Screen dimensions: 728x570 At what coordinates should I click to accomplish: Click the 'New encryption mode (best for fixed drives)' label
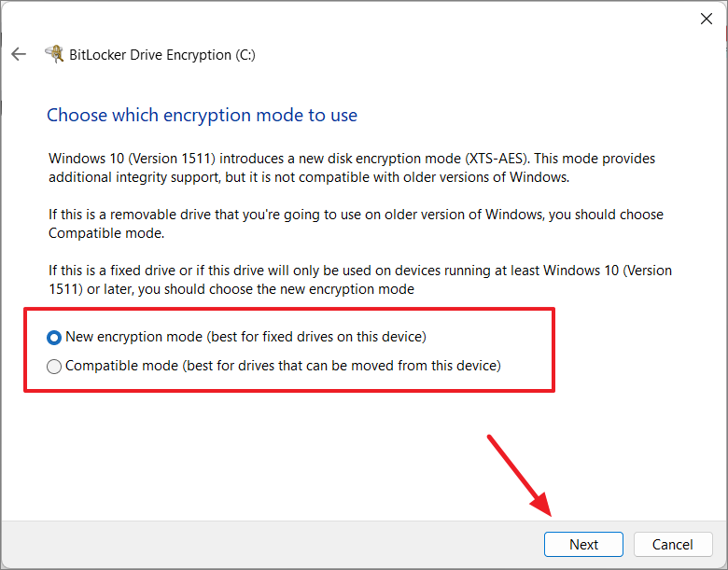[245, 337]
